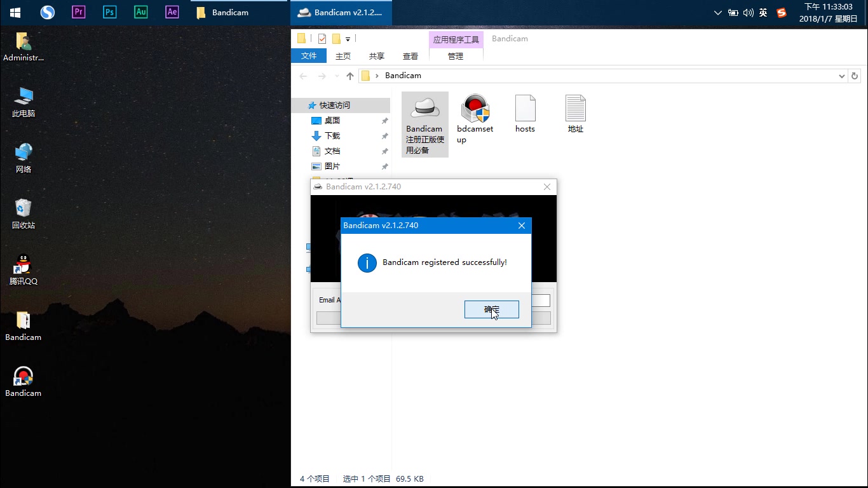Open the taskbar clock and date
Image resolution: width=868 pixels, height=488 pixels.
tap(829, 13)
